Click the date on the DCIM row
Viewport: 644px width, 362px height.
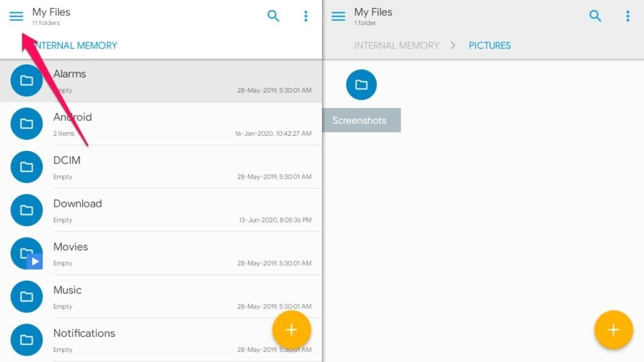click(274, 177)
